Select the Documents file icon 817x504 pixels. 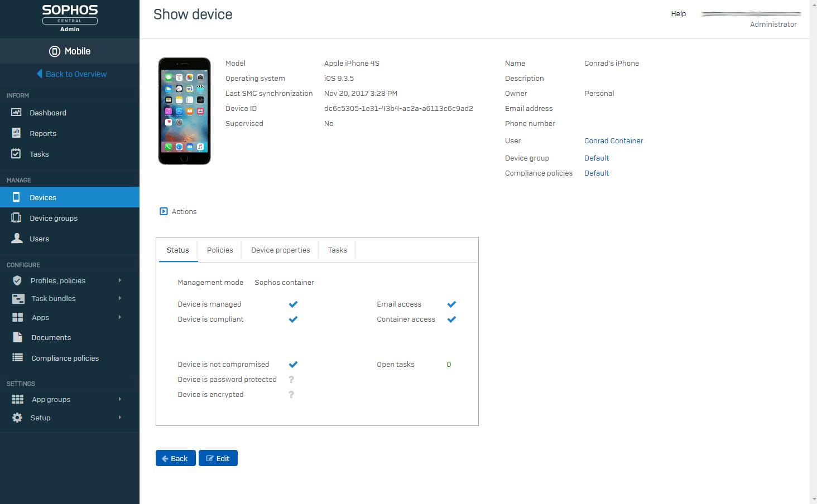tap(18, 337)
